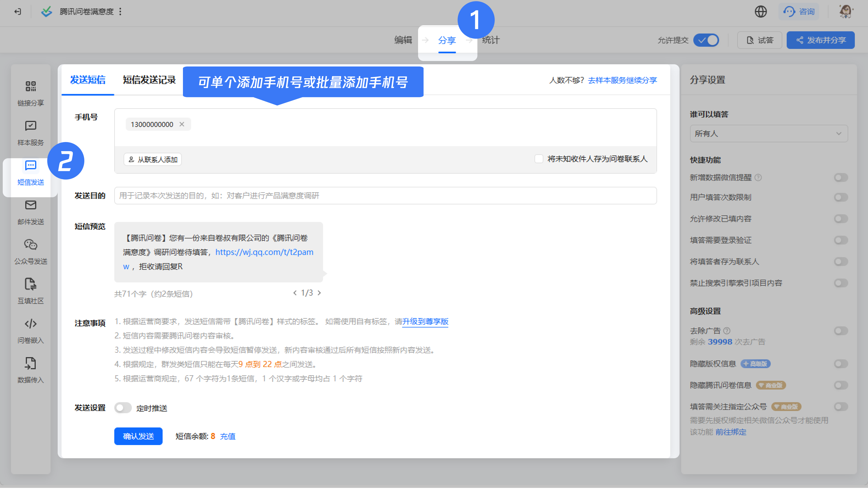Open the user avatar menu

point(845,12)
